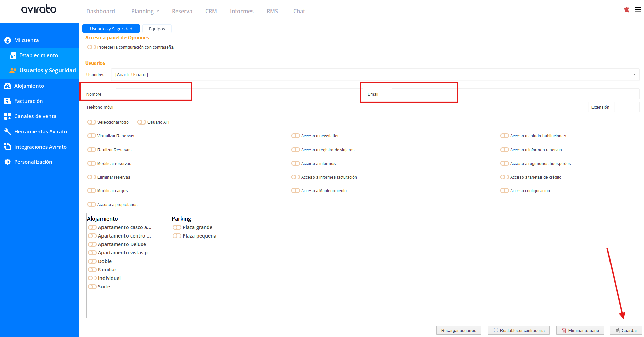The image size is (644, 337).
Task: Enable Modificar reservas permission
Action: 91,163
